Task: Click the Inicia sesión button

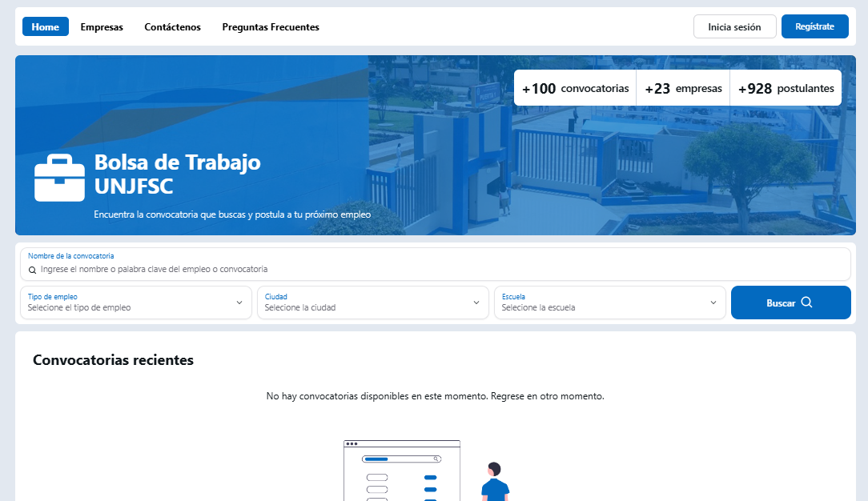Action: [x=734, y=26]
